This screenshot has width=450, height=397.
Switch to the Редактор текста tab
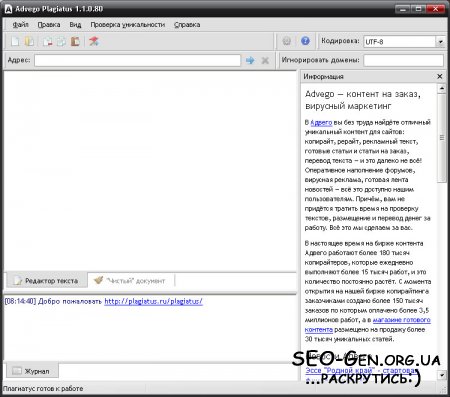click(x=47, y=281)
